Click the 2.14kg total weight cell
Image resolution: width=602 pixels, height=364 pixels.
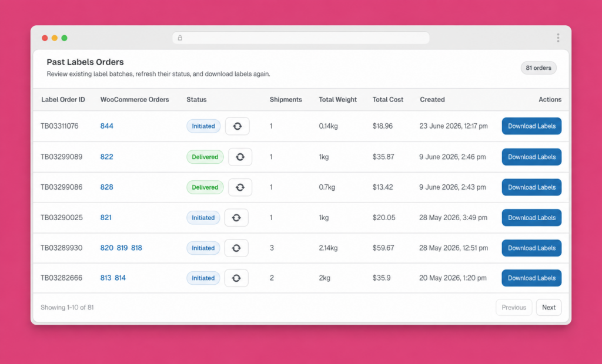tap(328, 248)
